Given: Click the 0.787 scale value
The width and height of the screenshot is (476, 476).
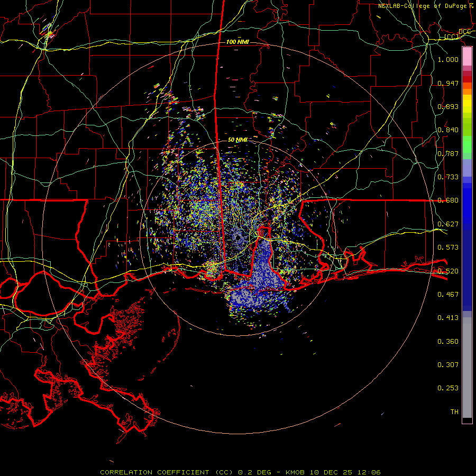Looking at the screenshot, I should click(448, 153).
